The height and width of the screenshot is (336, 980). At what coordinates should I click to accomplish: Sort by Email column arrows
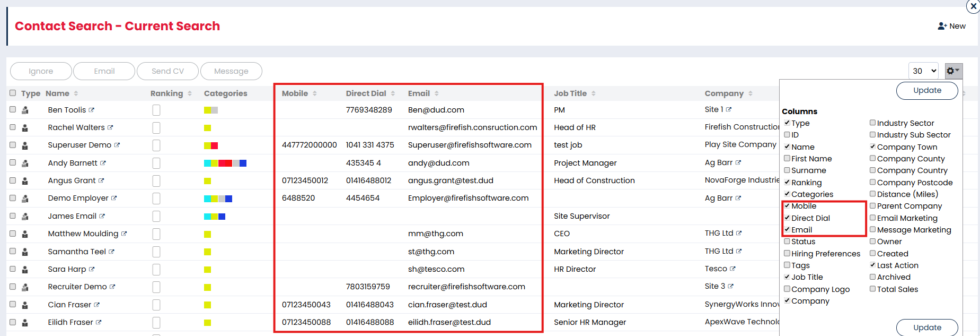(436, 93)
